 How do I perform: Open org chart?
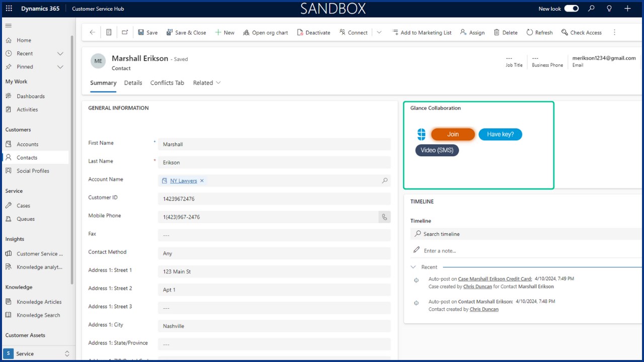(x=265, y=32)
